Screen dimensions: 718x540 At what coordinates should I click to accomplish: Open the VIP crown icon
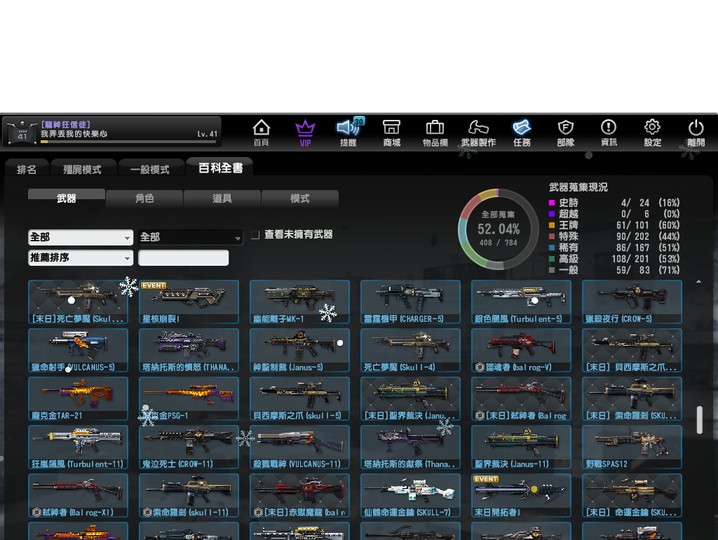coord(305,132)
